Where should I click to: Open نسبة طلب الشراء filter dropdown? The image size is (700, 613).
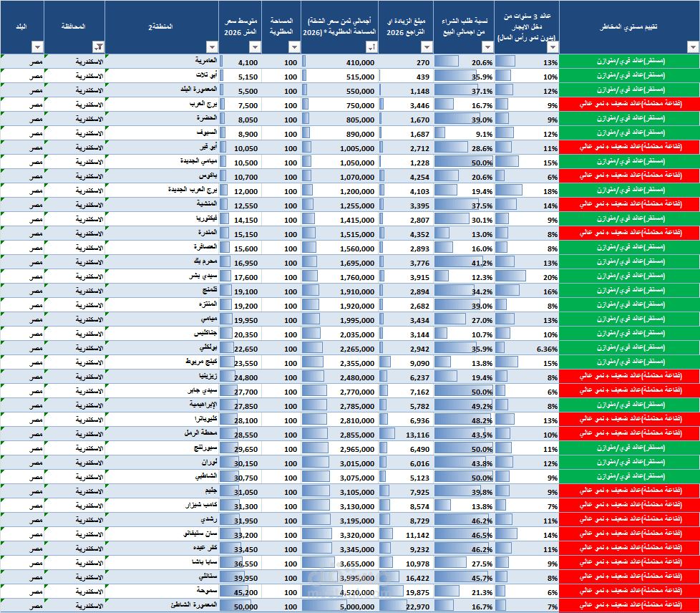pos(487,47)
